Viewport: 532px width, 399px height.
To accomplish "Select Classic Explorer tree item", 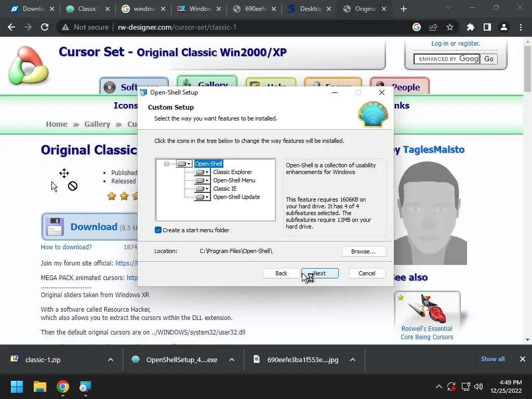I will tap(232, 172).
